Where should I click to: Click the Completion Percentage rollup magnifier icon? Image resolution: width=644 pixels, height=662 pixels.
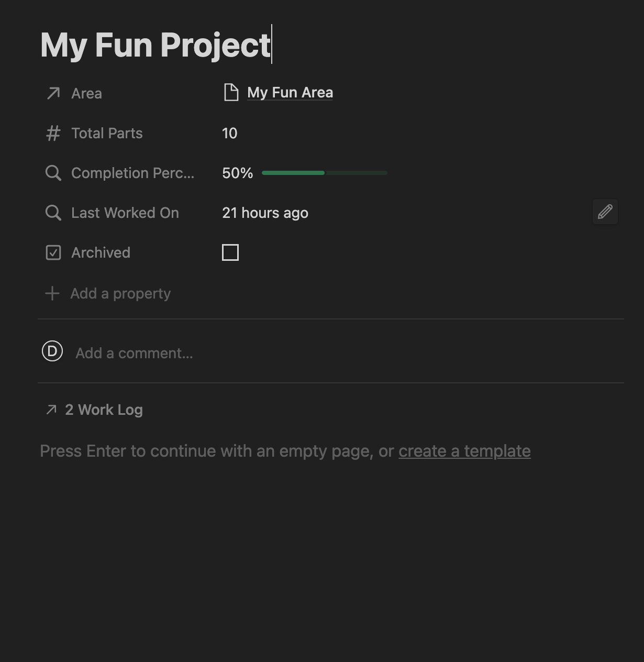(53, 173)
